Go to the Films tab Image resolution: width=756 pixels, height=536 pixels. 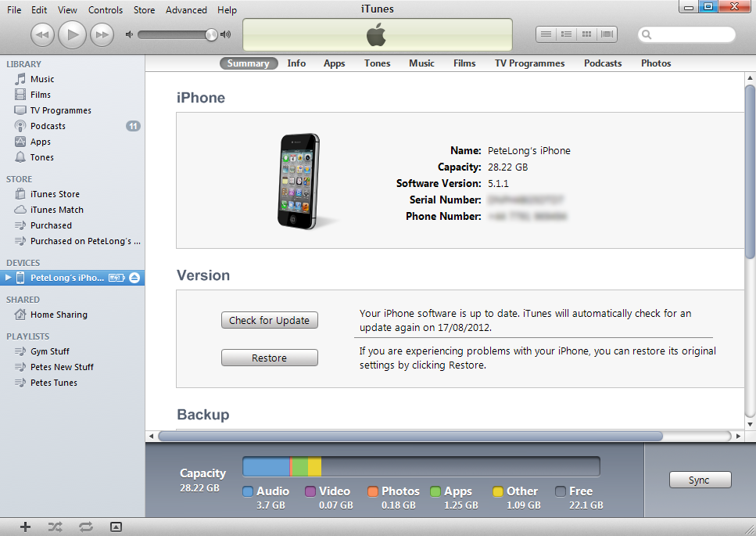pyautogui.click(x=464, y=63)
